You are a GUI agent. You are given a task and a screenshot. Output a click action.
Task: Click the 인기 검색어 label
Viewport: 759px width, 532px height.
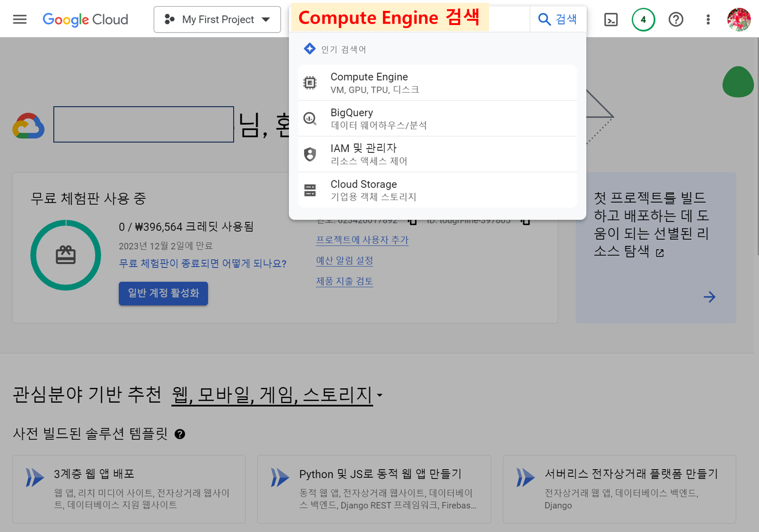point(344,50)
